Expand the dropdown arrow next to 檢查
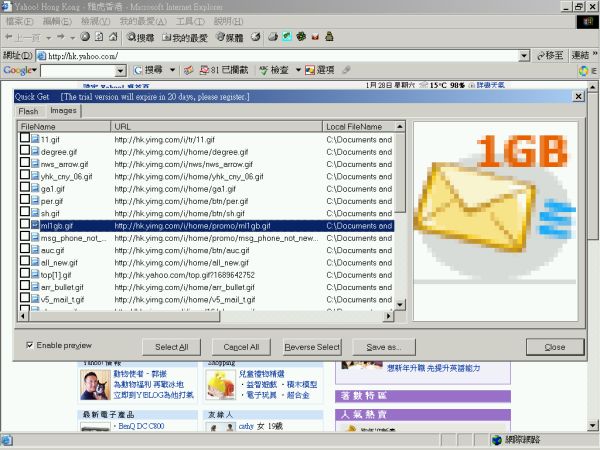The image size is (600, 450). (x=298, y=70)
